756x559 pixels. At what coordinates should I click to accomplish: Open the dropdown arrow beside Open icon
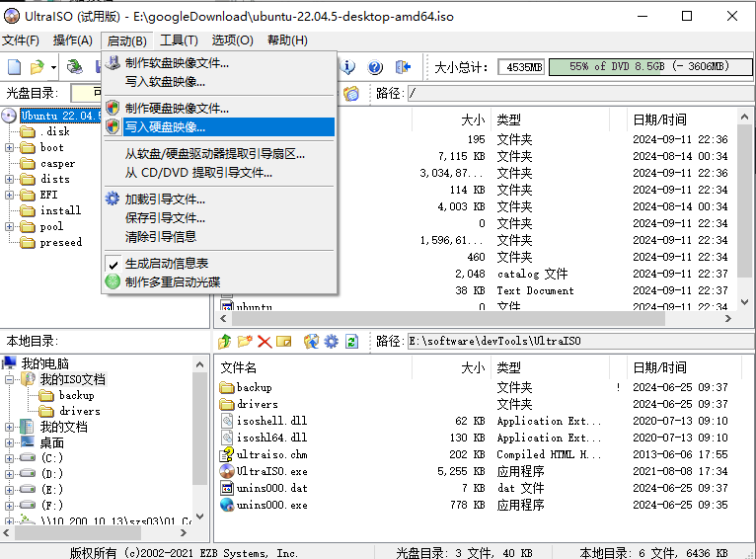[53, 67]
